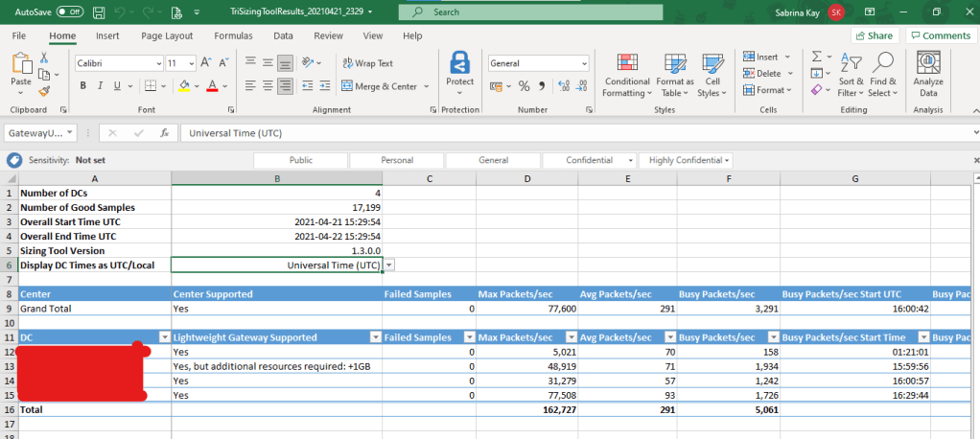Viewport: 980px width, 439px height.
Task: Toggle the AutoSave switch
Action: coord(69,12)
